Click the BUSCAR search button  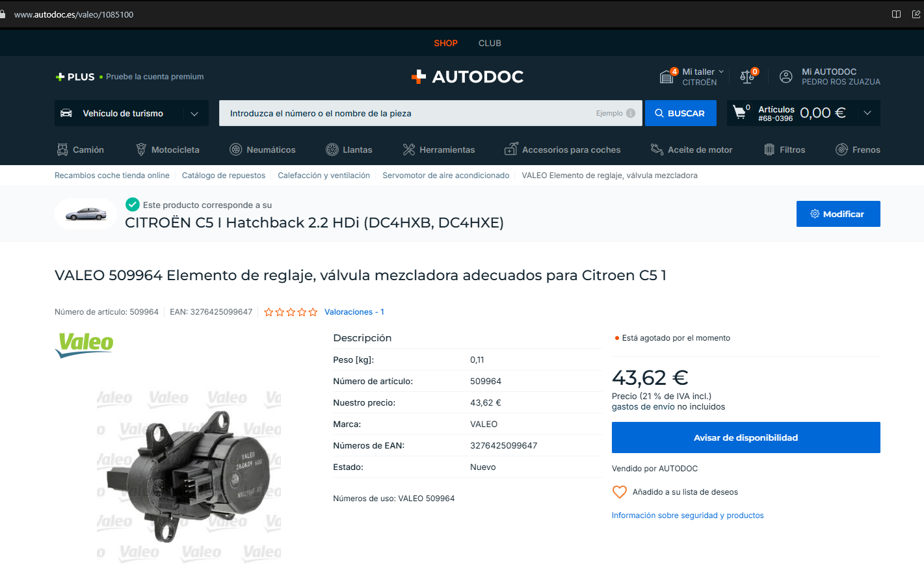681,113
